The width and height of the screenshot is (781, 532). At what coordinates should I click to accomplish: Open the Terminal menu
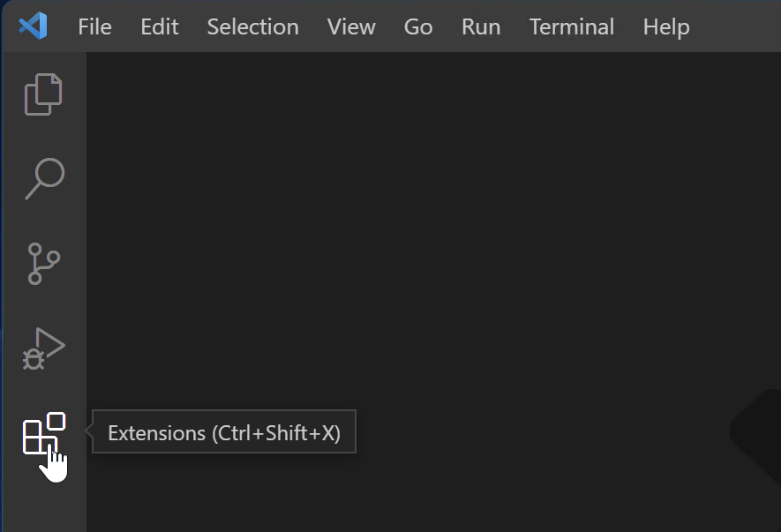(571, 27)
